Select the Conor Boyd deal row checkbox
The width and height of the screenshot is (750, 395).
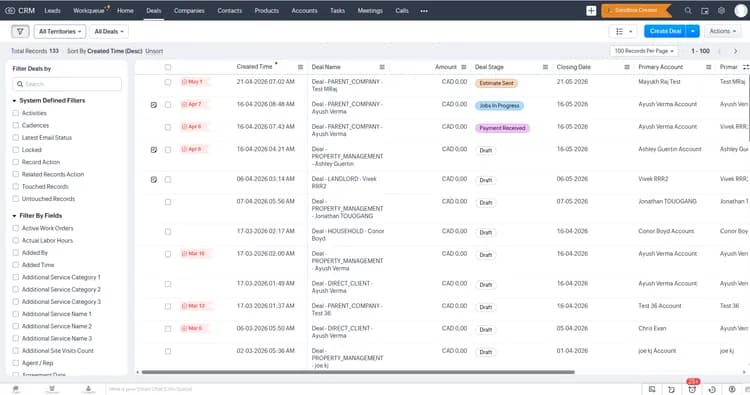click(x=168, y=231)
